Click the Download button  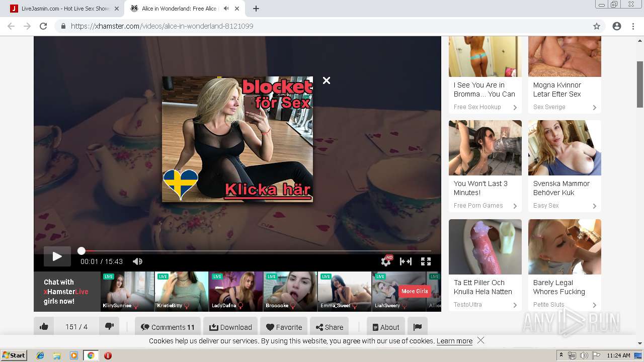[230, 327]
